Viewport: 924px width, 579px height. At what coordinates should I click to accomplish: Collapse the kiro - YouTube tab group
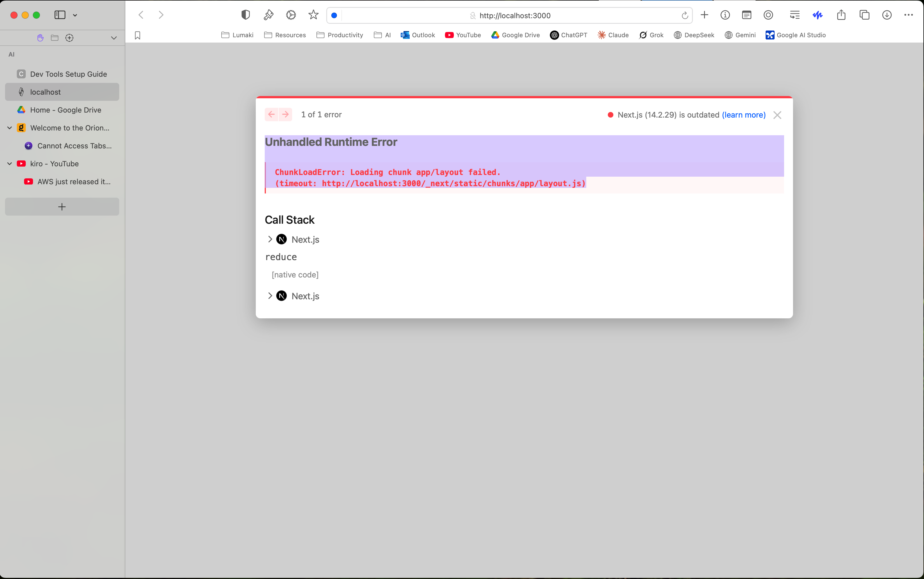(x=10, y=164)
